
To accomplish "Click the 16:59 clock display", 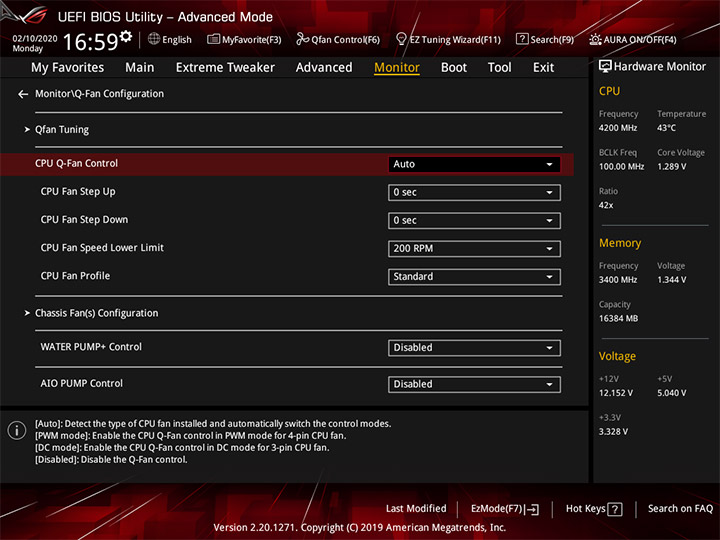I will tap(90, 42).
